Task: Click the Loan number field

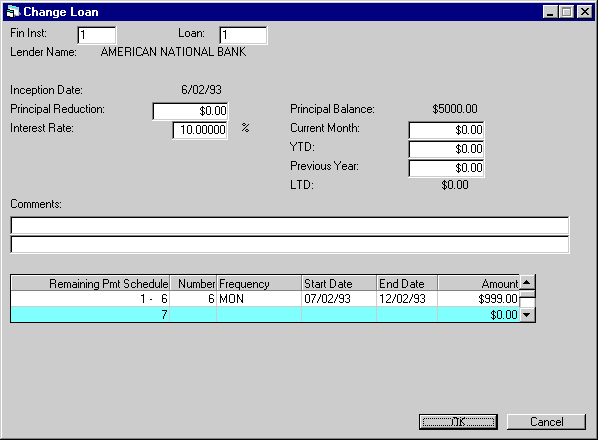Action: (x=243, y=35)
